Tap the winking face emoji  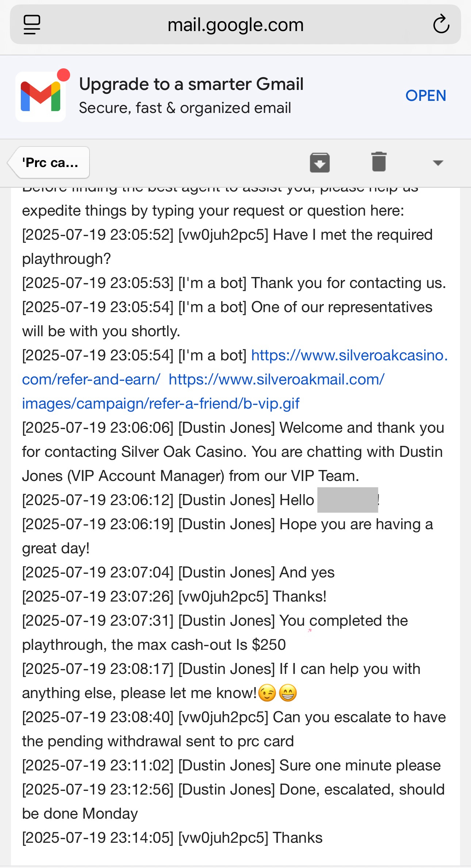click(267, 693)
